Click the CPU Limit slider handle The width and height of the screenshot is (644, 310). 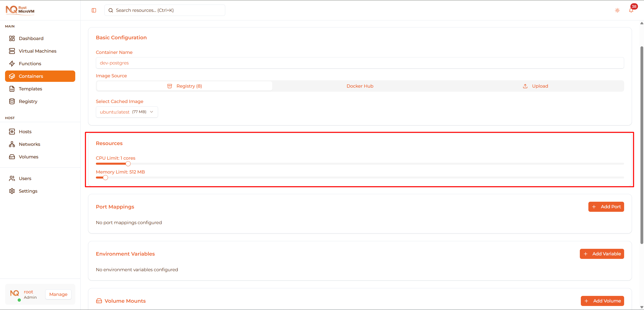(x=128, y=164)
